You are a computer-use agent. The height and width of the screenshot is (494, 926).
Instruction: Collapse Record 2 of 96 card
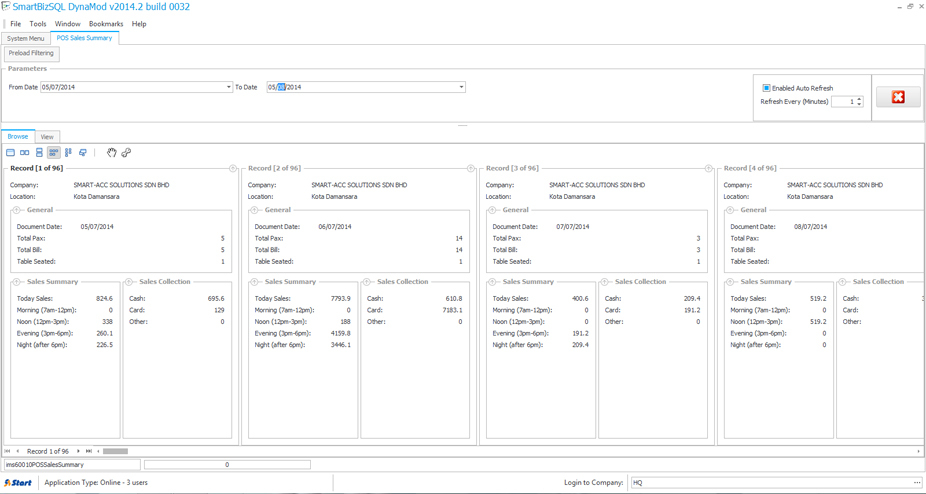coord(471,168)
